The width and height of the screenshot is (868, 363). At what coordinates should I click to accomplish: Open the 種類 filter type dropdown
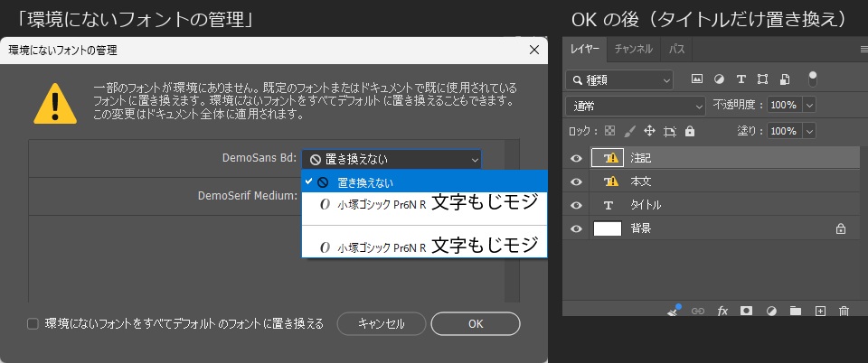point(619,80)
